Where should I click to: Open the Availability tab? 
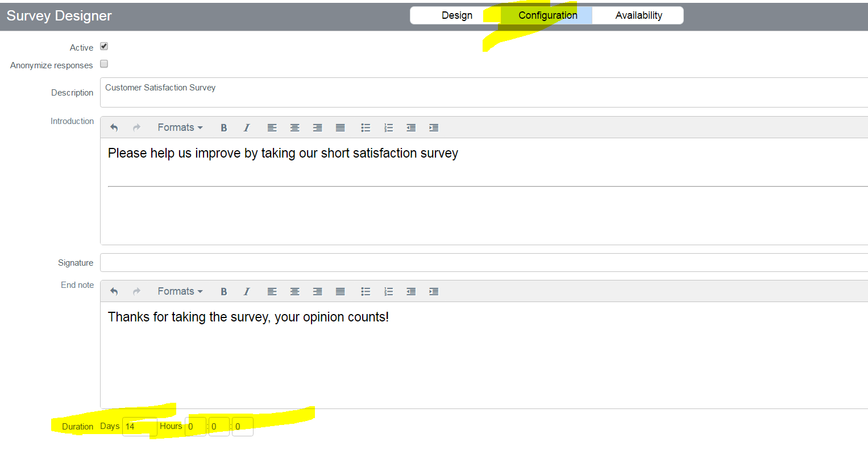pos(638,15)
